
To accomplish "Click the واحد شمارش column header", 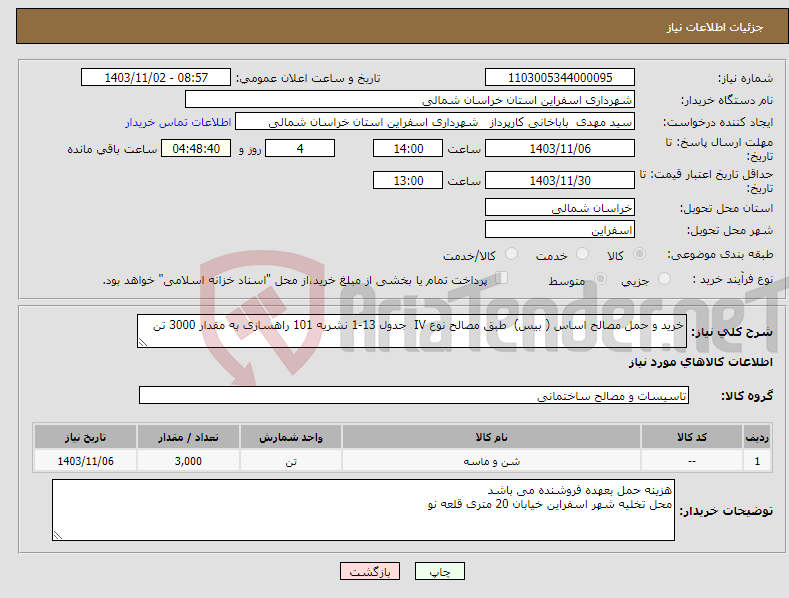I will pos(291,437).
